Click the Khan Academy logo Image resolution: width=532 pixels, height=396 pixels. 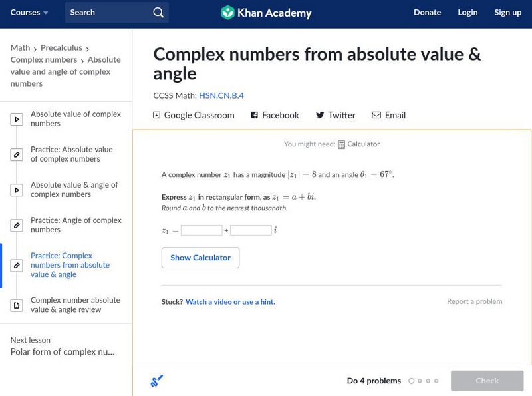pos(266,13)
